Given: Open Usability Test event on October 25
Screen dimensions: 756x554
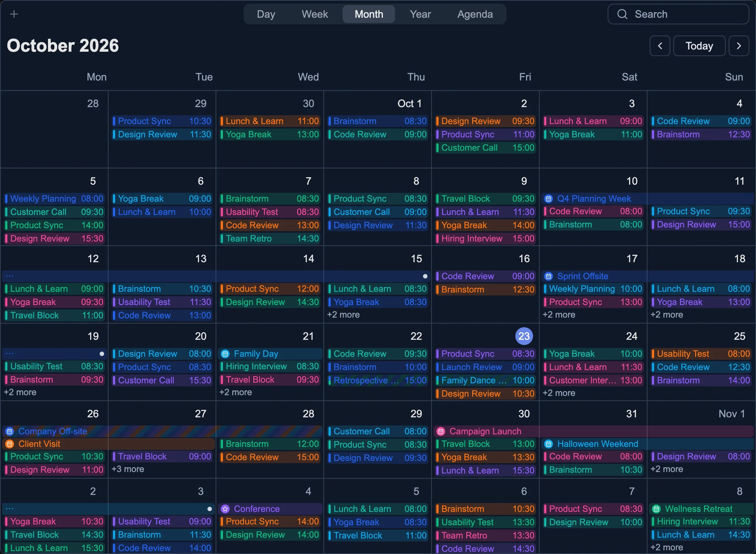Looking at the screenshot, I should 701,354.
